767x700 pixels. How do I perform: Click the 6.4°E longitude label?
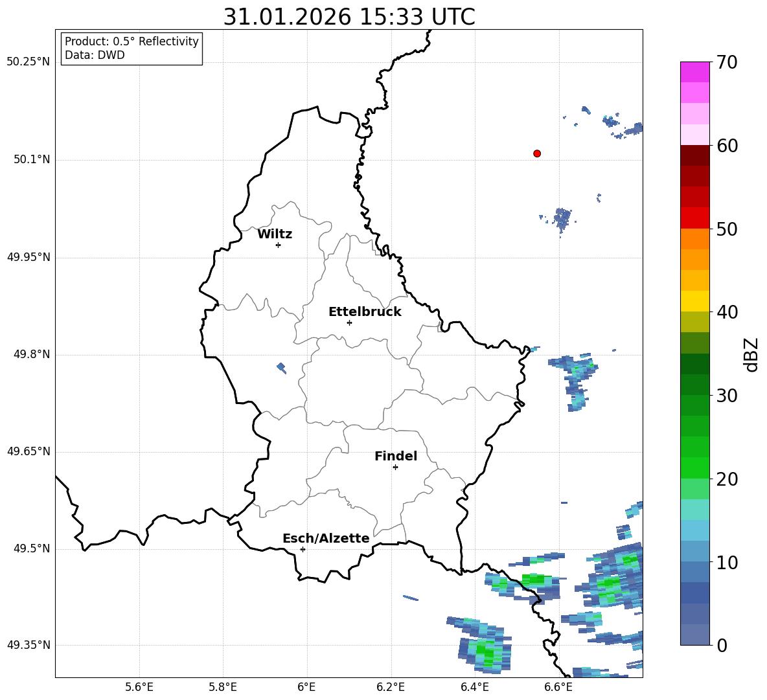pos(474,688)
